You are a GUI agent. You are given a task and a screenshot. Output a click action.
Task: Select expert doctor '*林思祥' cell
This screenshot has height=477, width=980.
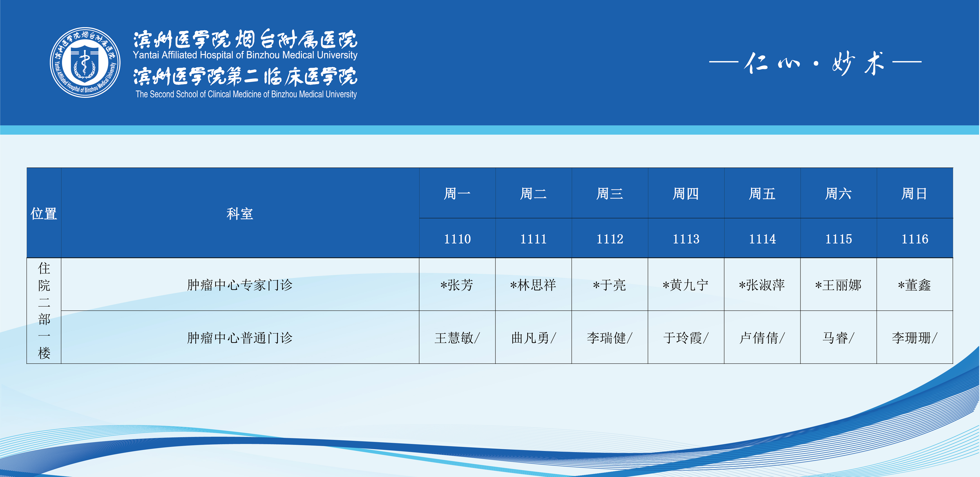[533, 285]
